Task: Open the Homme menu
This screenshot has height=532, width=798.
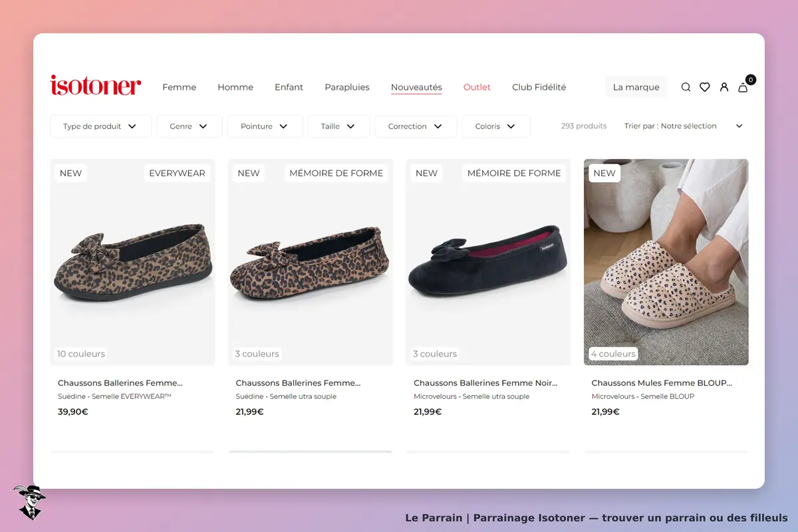Action: pos(235,87)
